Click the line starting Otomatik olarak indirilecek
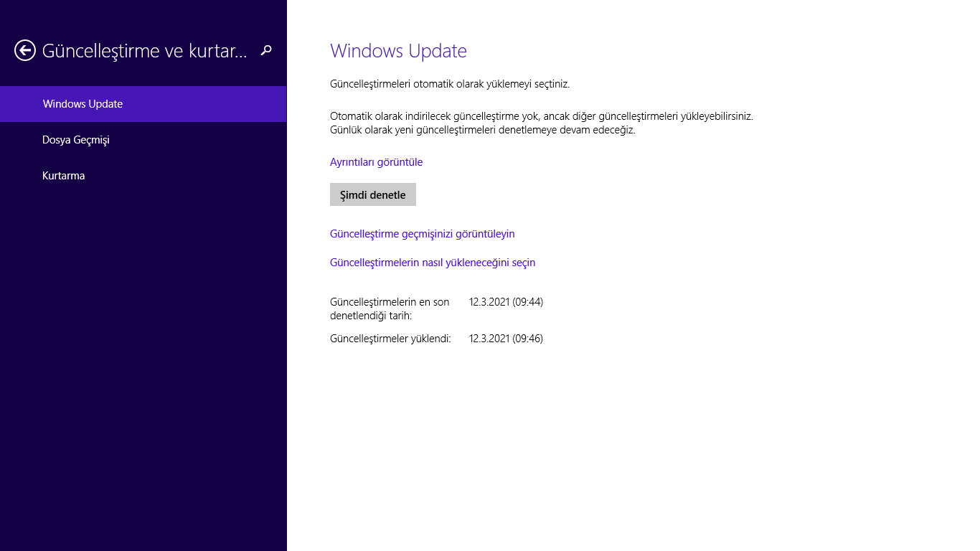980x551 pixels. click(542, 116)
